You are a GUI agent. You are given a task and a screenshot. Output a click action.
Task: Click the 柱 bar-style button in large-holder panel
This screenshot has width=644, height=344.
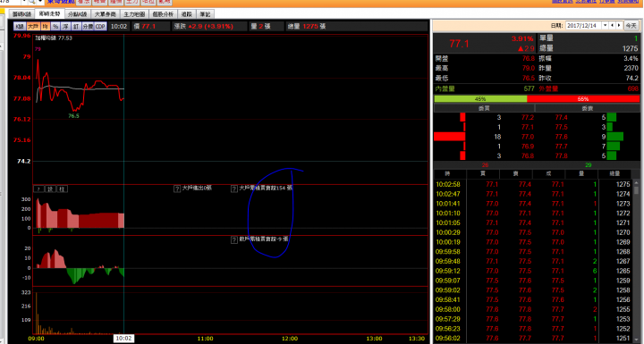click(x=62, y=189)
